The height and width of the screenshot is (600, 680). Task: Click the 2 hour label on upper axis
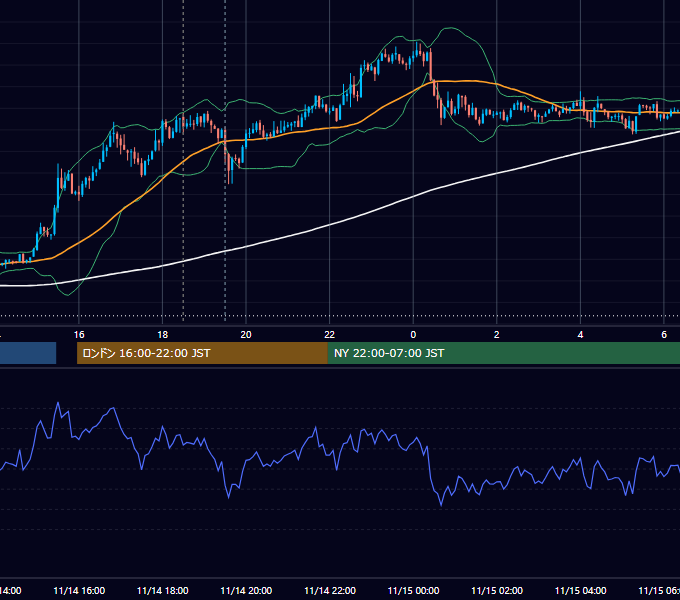497,335
